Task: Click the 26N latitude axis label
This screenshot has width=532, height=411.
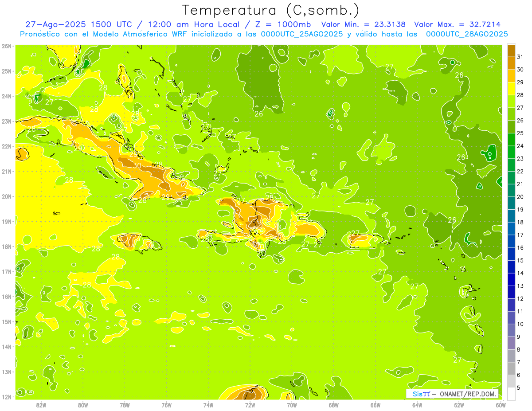Action: pos(7,46)
